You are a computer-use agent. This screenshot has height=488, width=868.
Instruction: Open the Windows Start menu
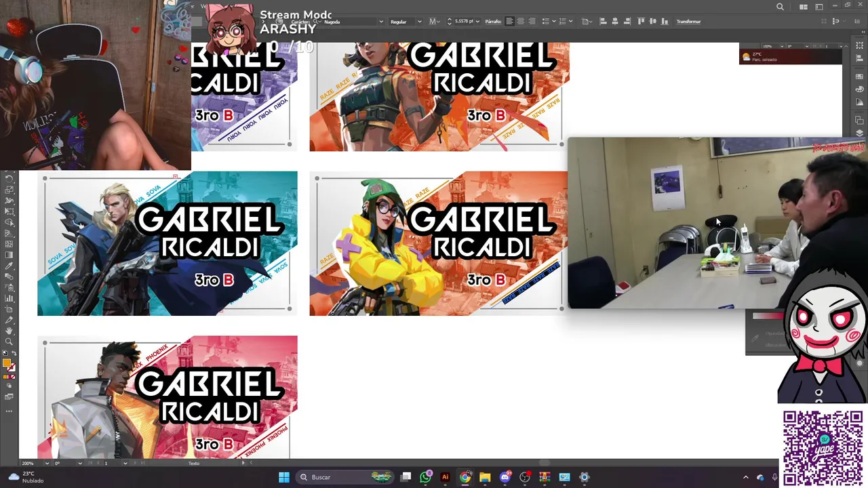(284, 477)
